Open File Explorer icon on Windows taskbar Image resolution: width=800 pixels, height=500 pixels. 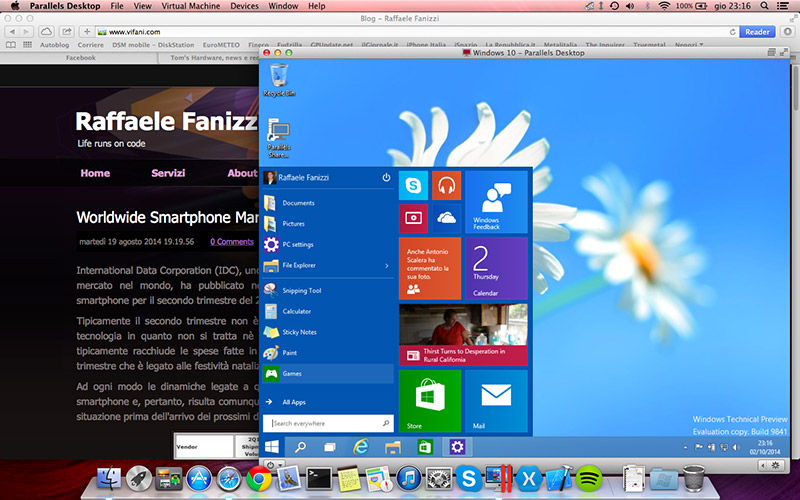pos(393,447)
